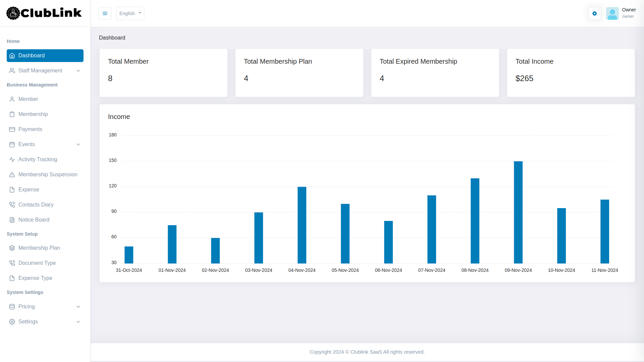Click the Expense Type link
The image size is (644, 362).
pos(35,278)
